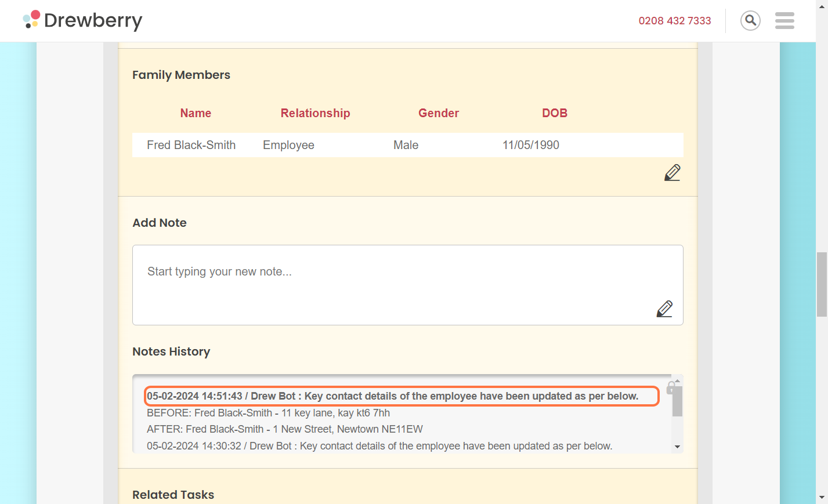Click the 14:30:32 Drew Bot note entry
This screenshot has height=504, width=828.
pyautogui.click(x=379, y=446)
